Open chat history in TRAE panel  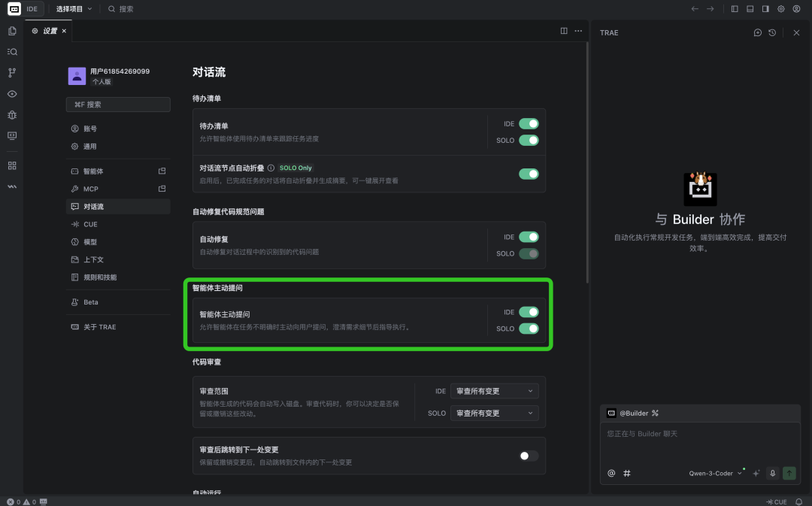[772, 32]
